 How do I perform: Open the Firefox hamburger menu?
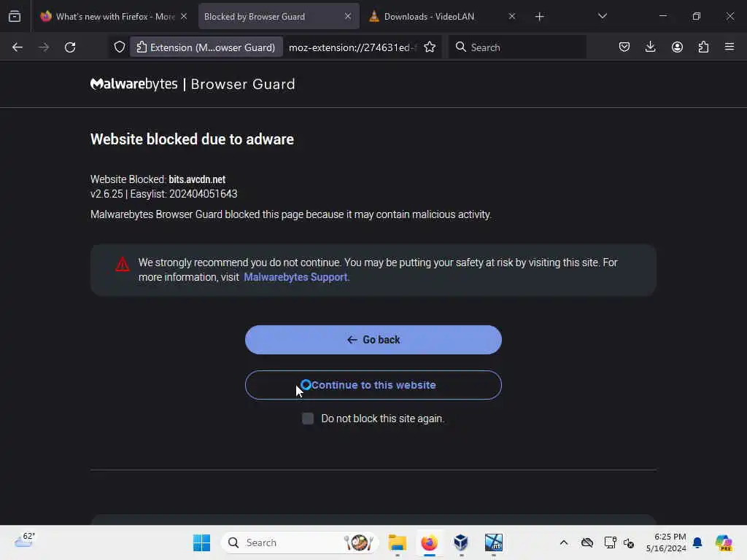coord(729,47)
